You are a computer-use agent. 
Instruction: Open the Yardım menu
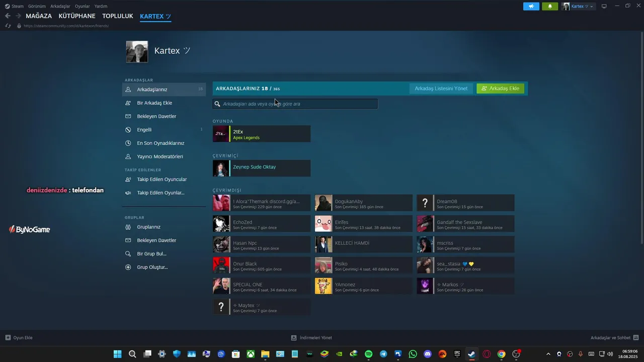coord(101,6)
